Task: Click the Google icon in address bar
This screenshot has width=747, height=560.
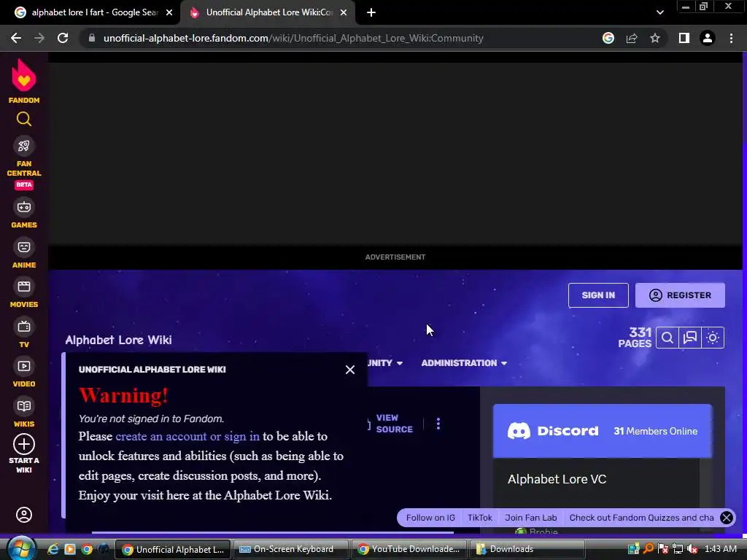Action: (x=608, y=38)
